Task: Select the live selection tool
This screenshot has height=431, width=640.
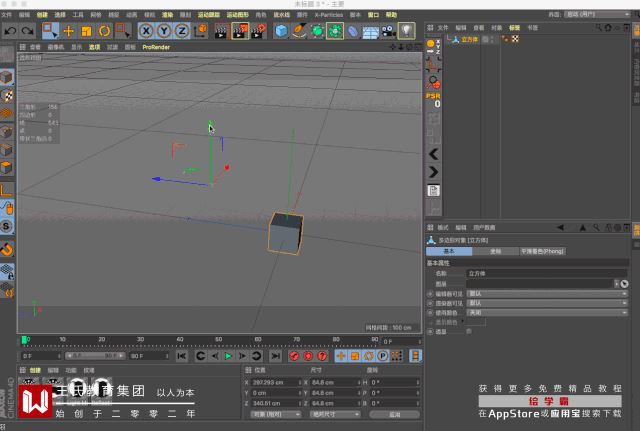Action: tap(50, 31)
